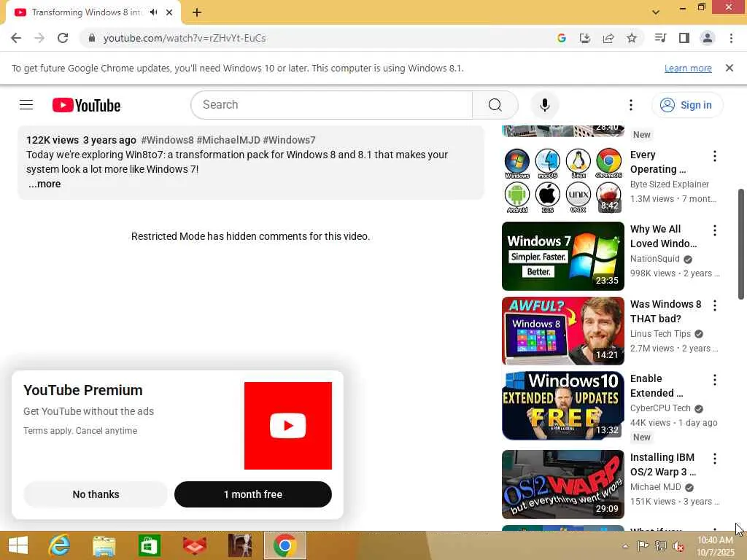Open the network tray icon
747x560 pixels.
[x=660, y=546]
